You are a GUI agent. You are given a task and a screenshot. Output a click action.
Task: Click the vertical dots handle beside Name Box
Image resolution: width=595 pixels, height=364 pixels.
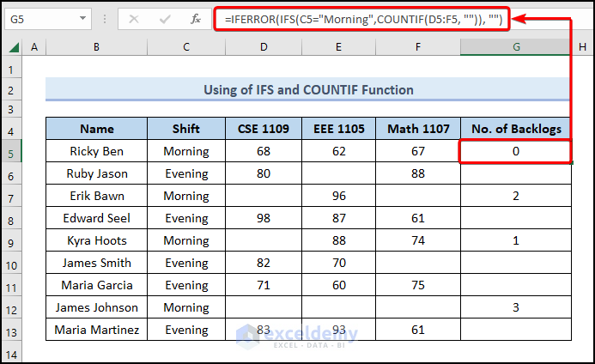pos(105,19)
